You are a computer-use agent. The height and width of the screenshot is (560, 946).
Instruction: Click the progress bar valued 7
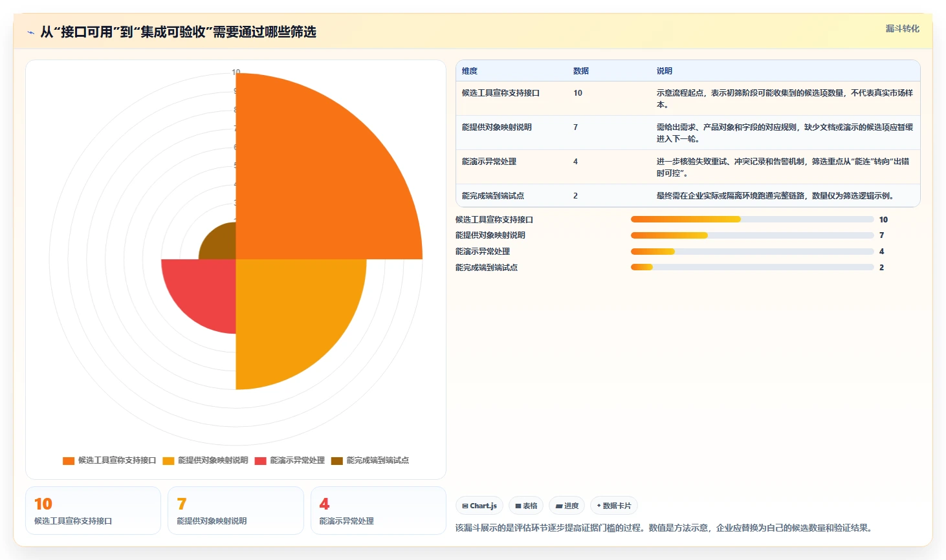tap(753, 235)
